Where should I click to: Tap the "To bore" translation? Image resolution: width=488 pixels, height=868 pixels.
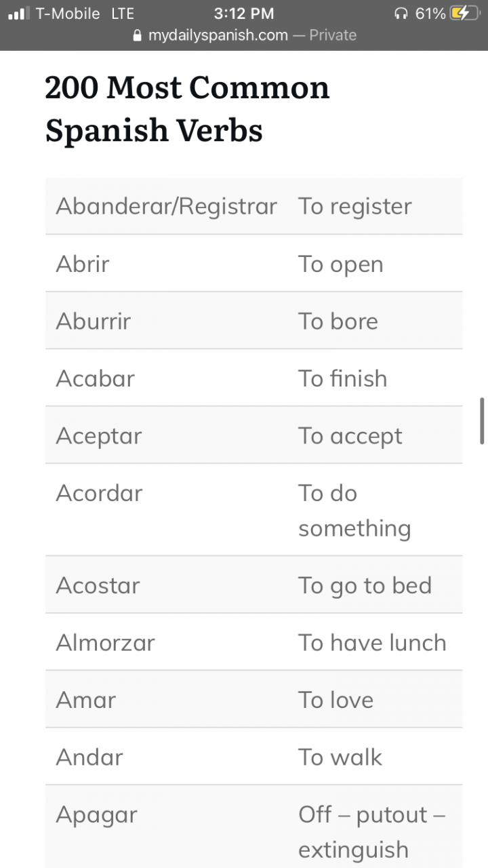(338, 321)
